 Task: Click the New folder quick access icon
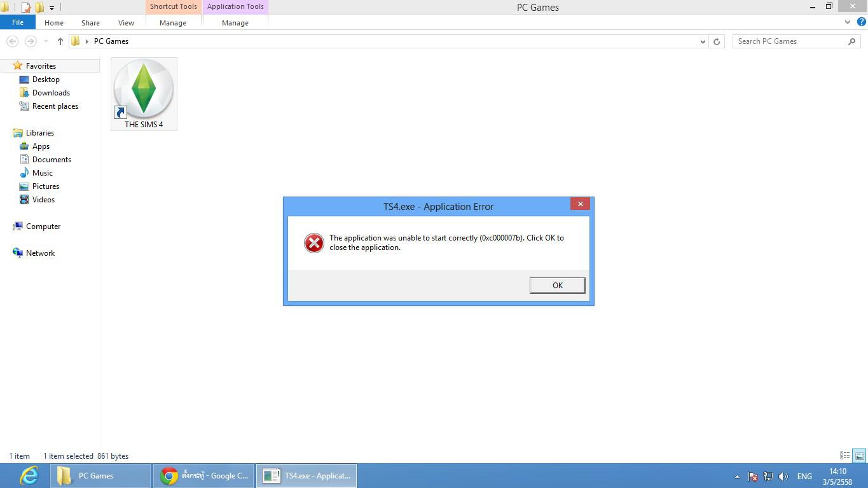point(39,8)
